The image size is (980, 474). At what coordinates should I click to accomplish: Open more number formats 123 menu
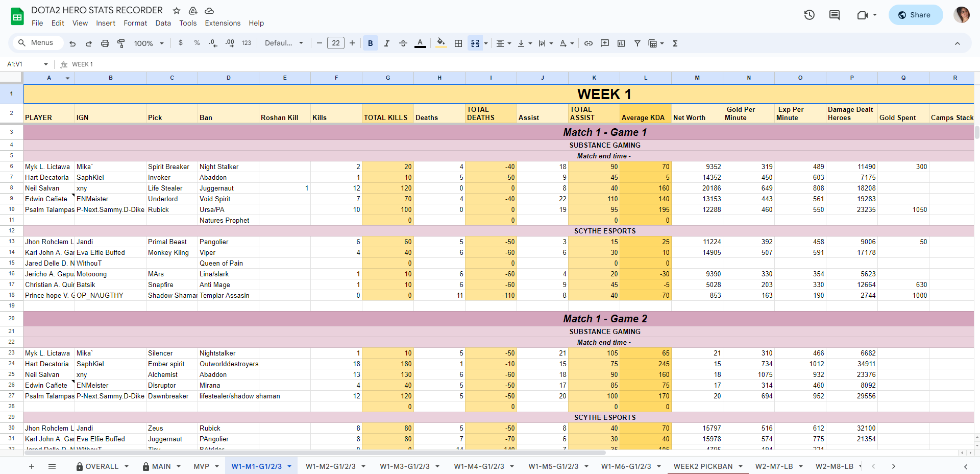click(247, 43)
